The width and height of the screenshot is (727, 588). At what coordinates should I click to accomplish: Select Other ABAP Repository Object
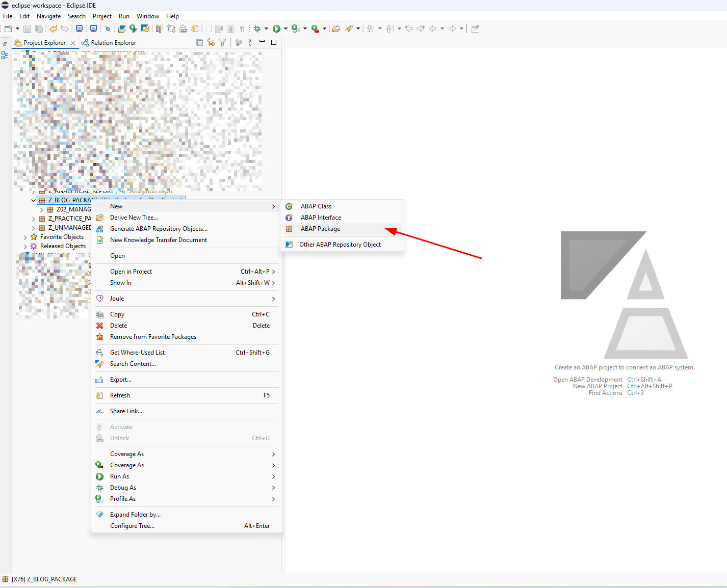click(342, 245)
